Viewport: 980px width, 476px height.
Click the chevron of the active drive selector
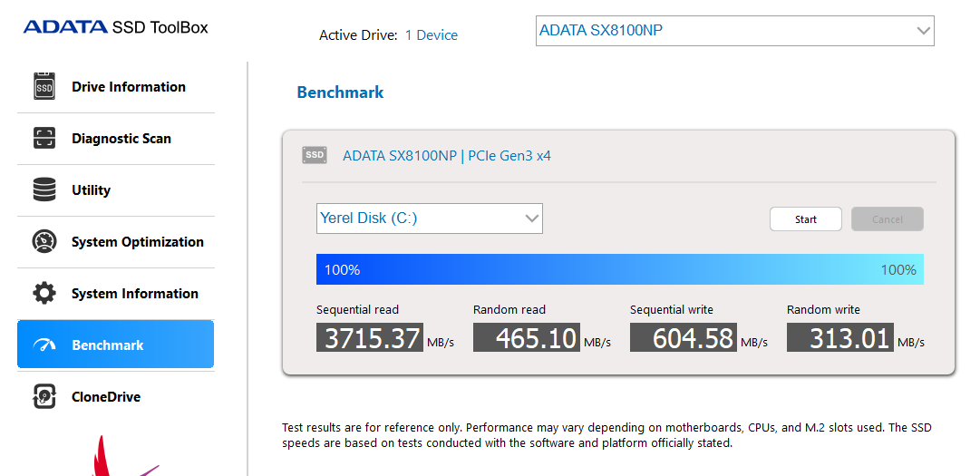point(924,31)
